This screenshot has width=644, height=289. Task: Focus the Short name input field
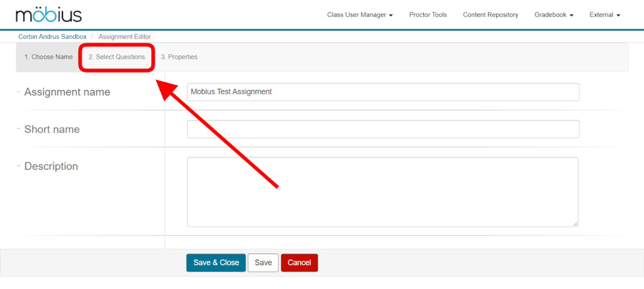pyautogui.click(x=383, y=129)
